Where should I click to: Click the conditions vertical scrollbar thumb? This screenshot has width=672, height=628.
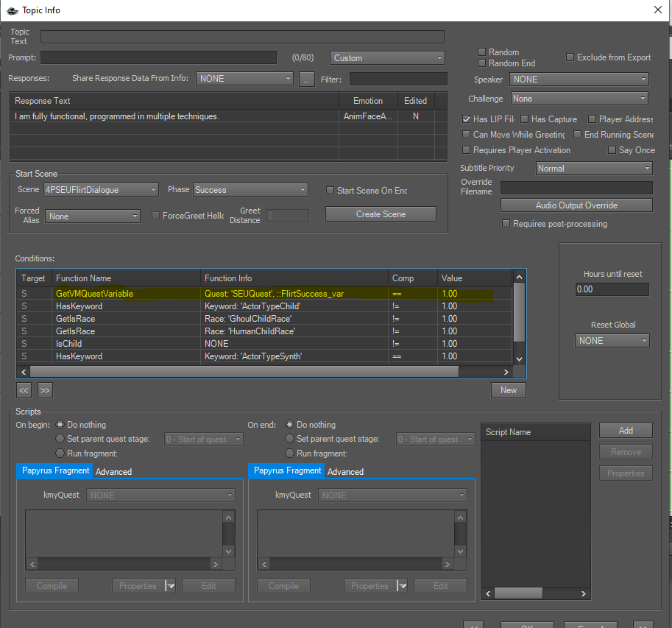pos(519,313)
